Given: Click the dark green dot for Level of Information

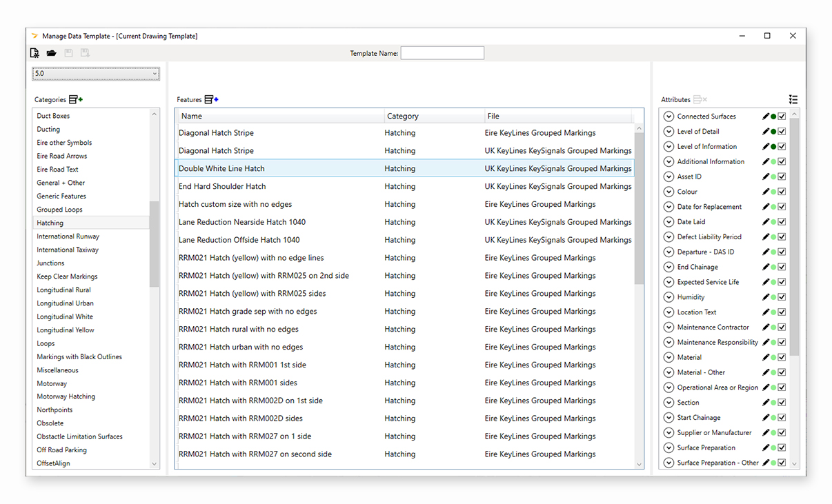Looking at the screenshot, I should coord(773,147).
